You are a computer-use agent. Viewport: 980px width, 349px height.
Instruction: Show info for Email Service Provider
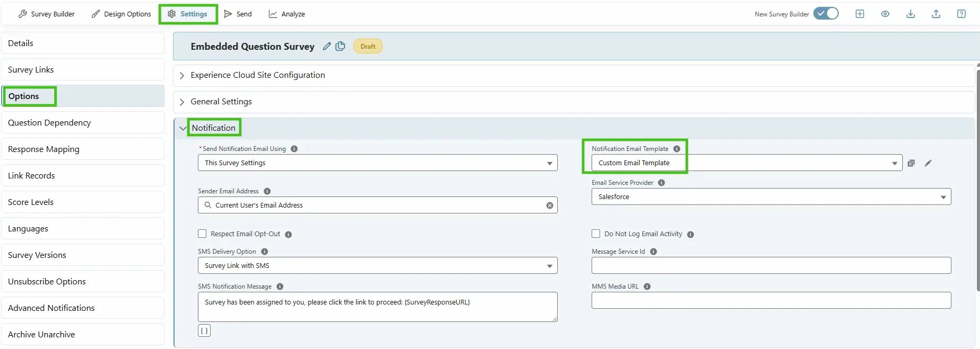(661, 183)
